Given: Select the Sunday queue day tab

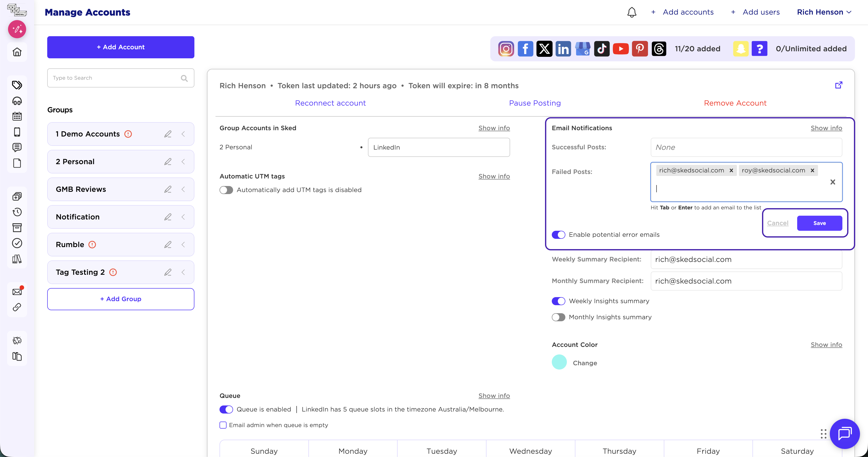Looking at the screenshot, I should pos(264,451).
